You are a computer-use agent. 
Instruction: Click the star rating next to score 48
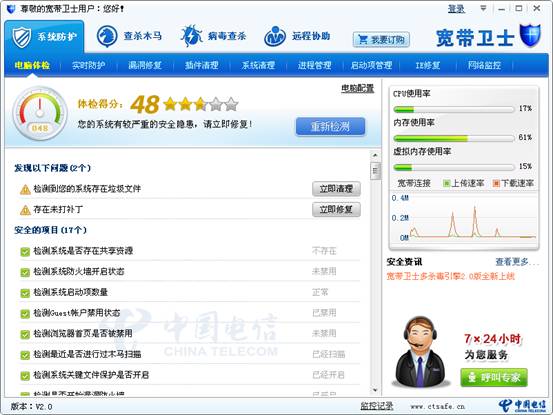(201, 104)
